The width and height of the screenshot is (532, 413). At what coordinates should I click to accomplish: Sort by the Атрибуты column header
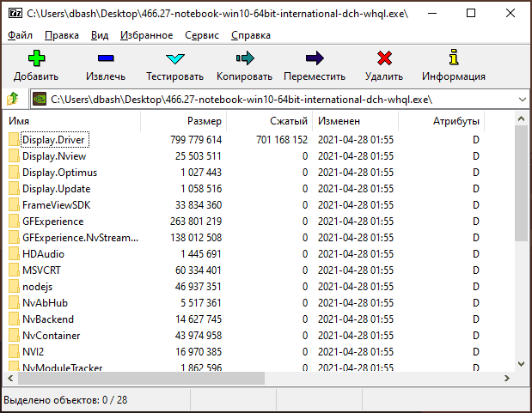point(441,121)
